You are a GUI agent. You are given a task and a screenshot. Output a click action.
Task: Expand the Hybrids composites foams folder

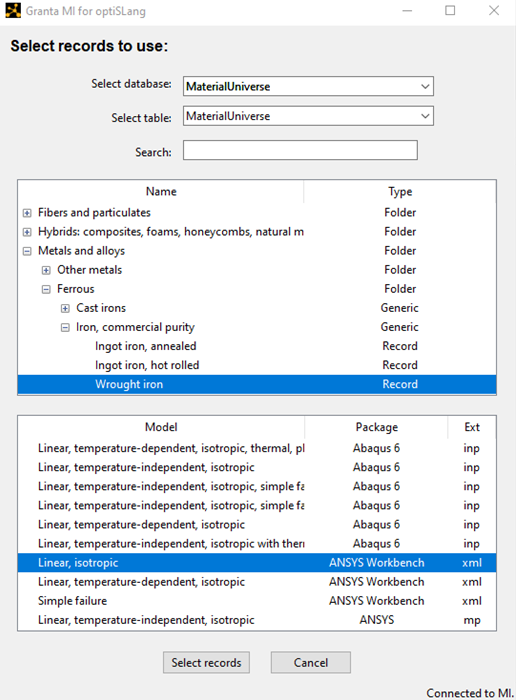tap(27, 232)
